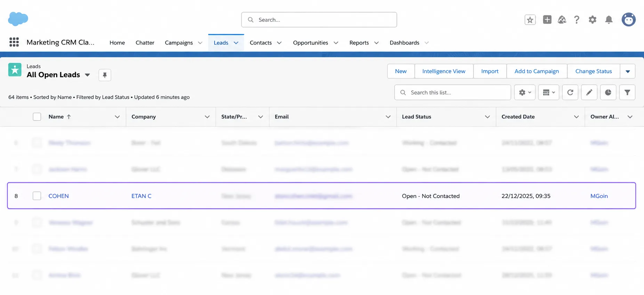This screenshot has width=644, height=295.
Task: Click the New lead button
Action: pyautogui.click(x=401, y=71)
